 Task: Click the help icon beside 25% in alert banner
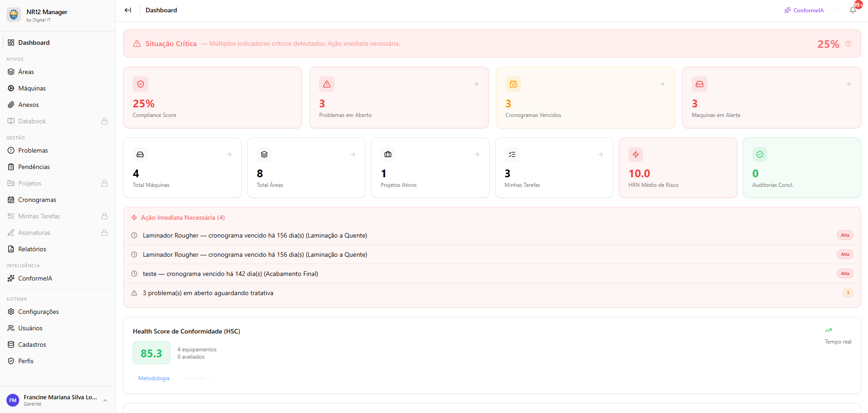848,43
